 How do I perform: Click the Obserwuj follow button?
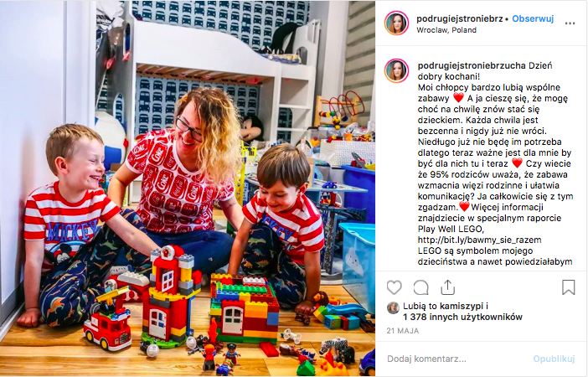point(533,18)
